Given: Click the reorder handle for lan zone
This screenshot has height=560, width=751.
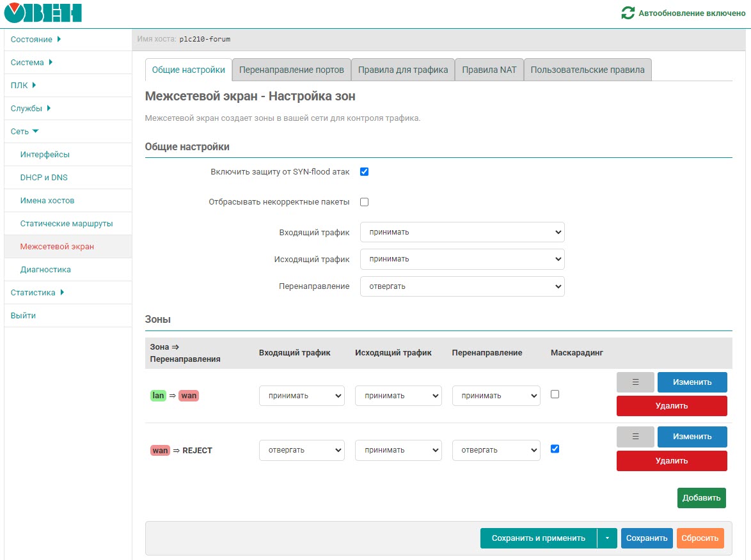Looking at the screenshot, I should (635, 382).
